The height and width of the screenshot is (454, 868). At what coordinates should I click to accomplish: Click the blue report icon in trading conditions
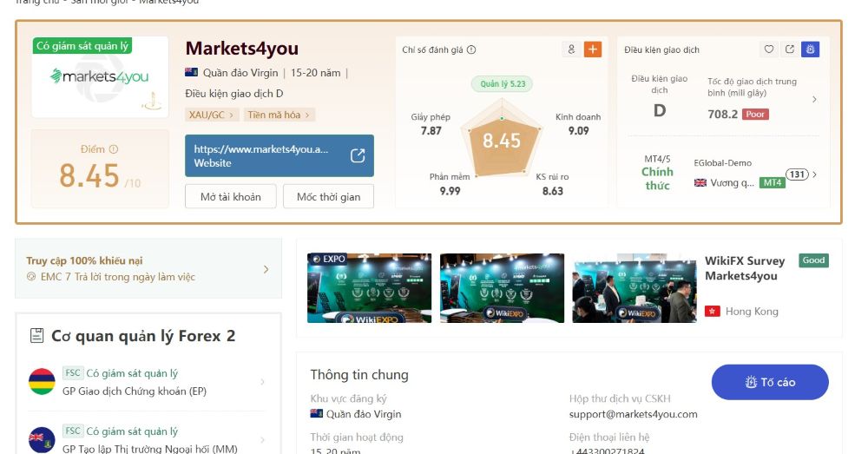(811, 49)
